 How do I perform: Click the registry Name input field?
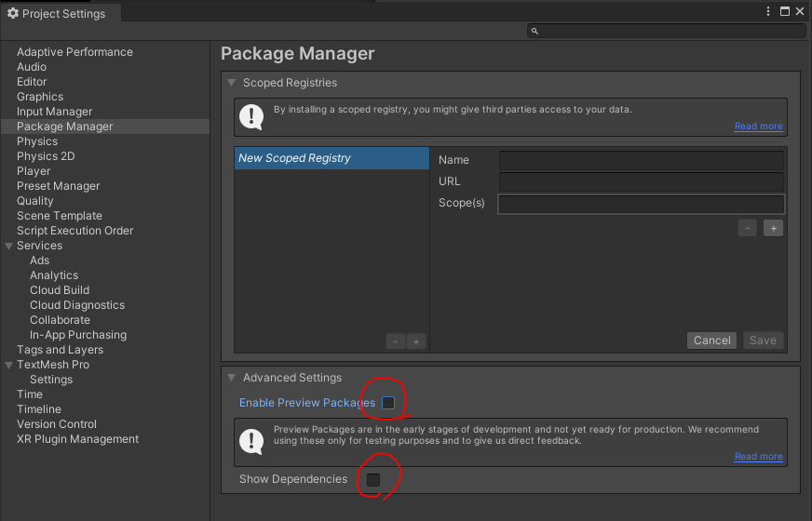[641, 160]
